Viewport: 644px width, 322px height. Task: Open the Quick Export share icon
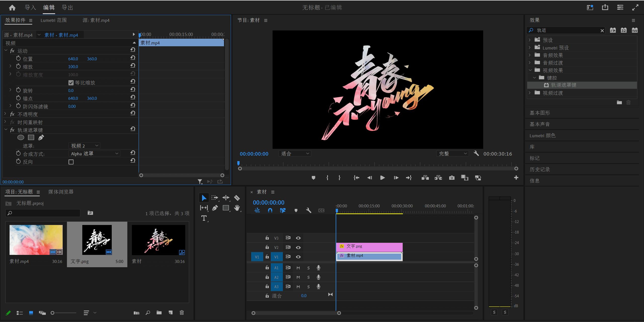(x=605, y=8)
